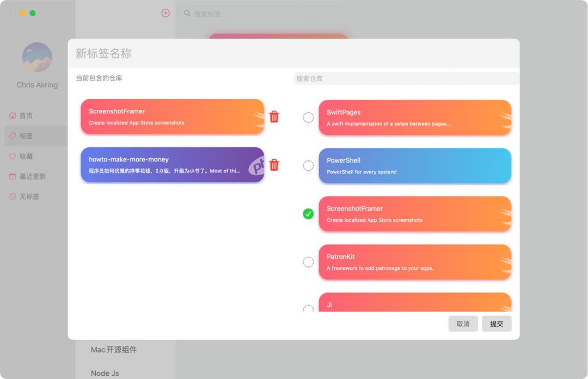Click the 提交 submit button
This screenshot has width=588, height=379.
(x=497, y=324)
